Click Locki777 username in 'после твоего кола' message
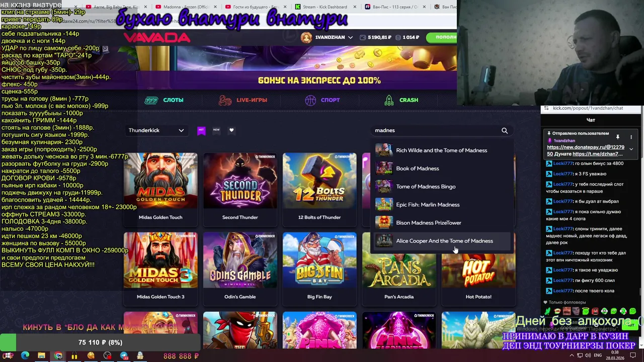The image size is (644, 362). tap(562, 291)
